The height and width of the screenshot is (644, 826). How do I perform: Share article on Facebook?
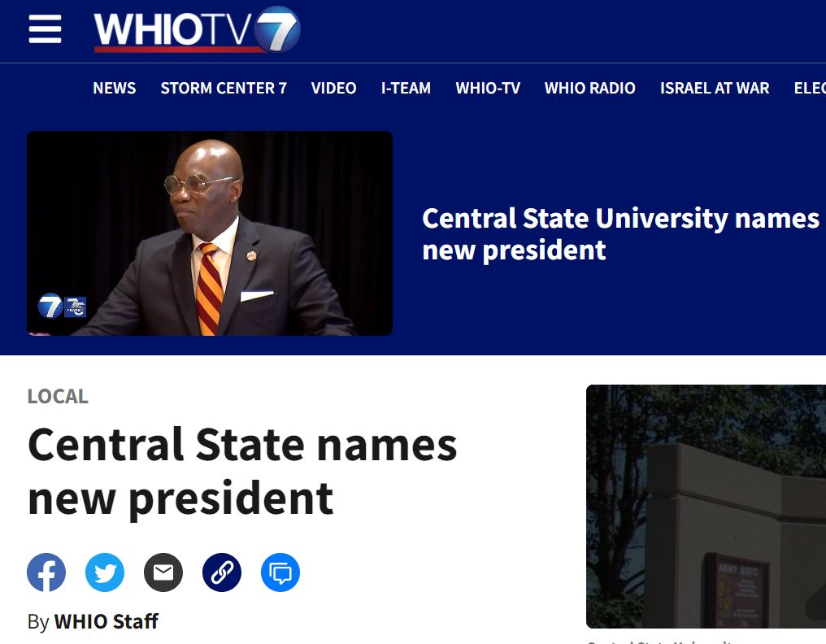pyautogui.click(x=46, y=572)
